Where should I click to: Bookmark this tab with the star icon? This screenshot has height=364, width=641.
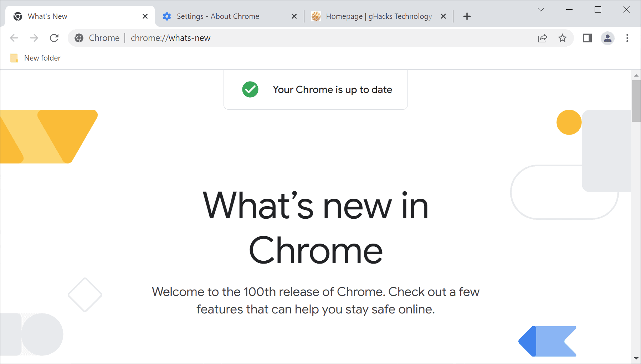click(562, 38)
